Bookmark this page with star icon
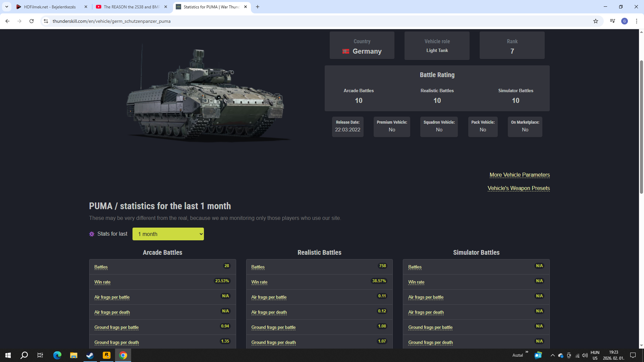Screen dimensions: 644x362 click(x=596, y=21)
